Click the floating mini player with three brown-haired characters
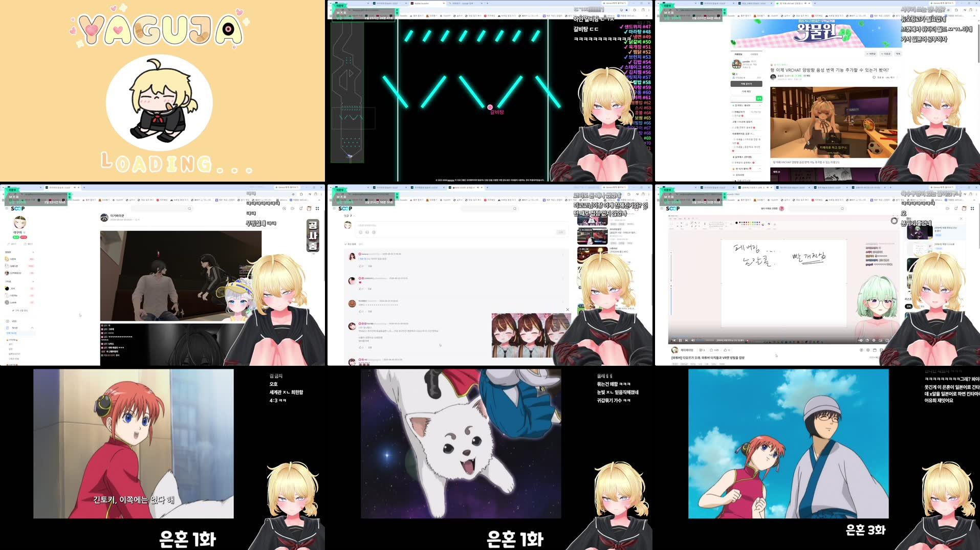This screenshot has width=980, height=550. click(x=531, y=336)
